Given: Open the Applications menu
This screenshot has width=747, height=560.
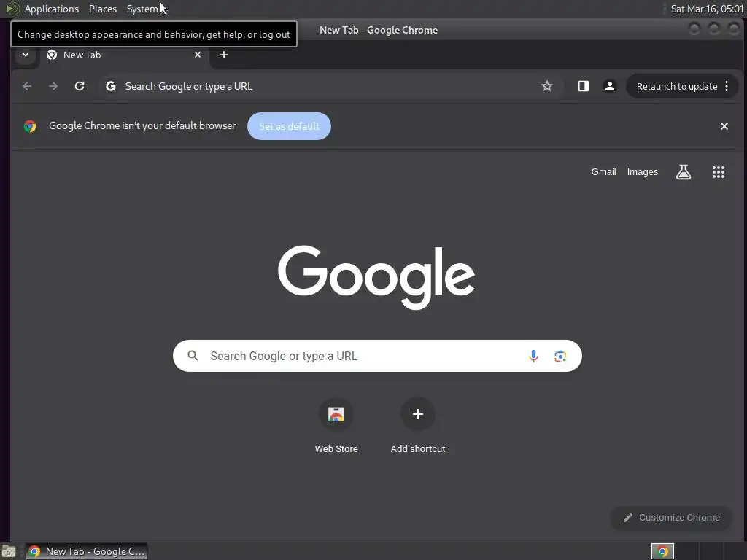Looking at the screenshot, I should click(x=52, y=9).
